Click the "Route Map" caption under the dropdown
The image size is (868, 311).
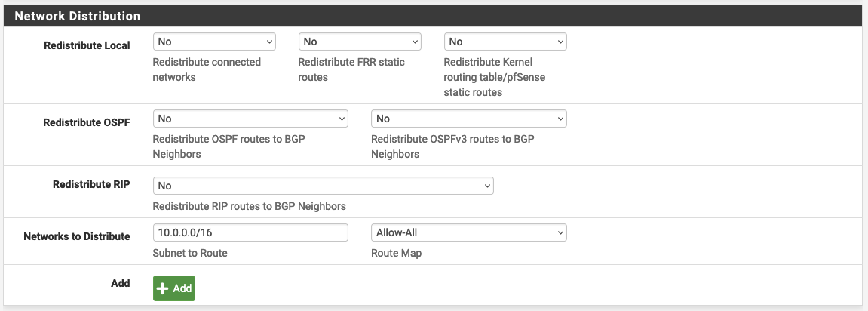coord(396,254)
